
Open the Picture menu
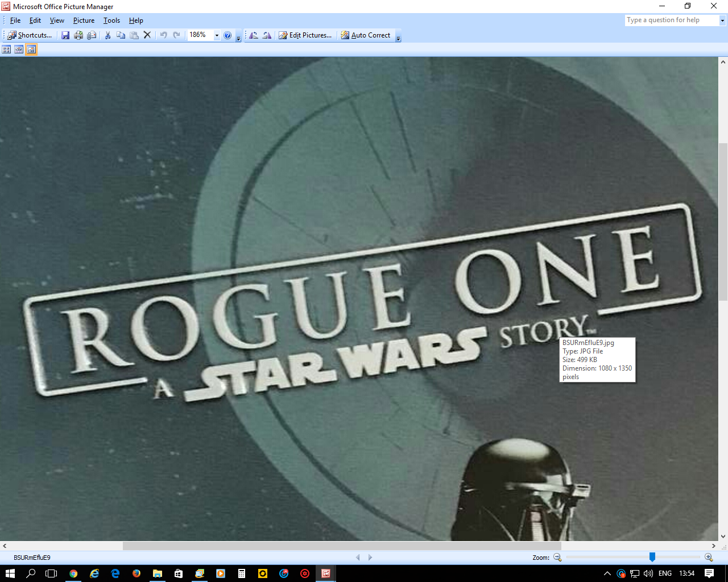(84, 20)
